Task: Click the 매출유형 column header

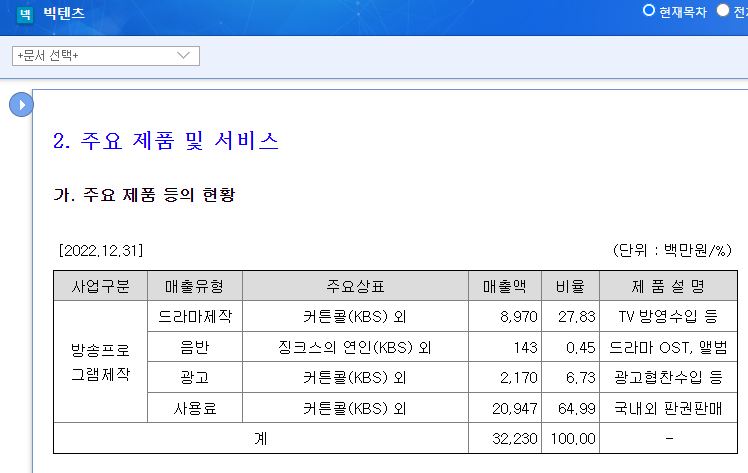Action: coord(195,286)
